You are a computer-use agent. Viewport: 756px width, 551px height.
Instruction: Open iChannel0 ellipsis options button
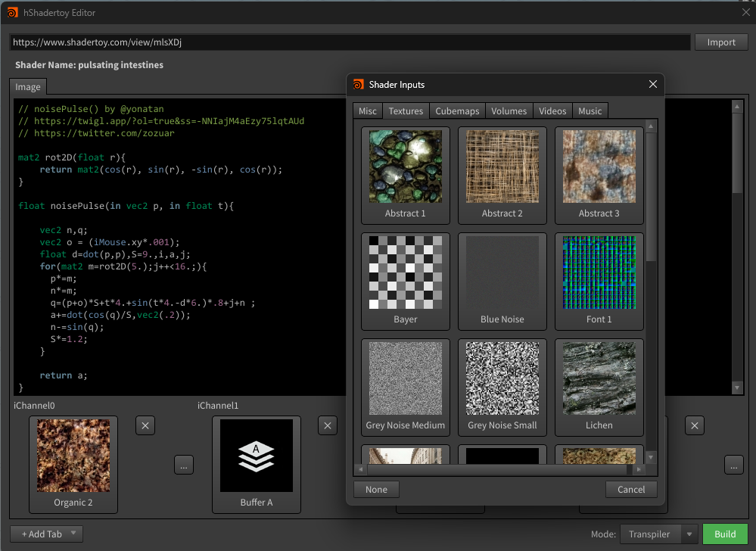[184, 465]
